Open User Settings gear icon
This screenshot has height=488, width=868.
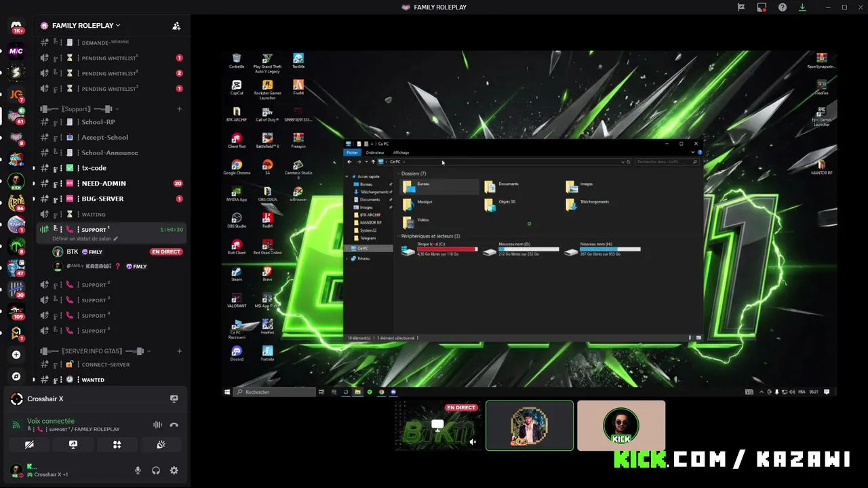pos(174,470)
